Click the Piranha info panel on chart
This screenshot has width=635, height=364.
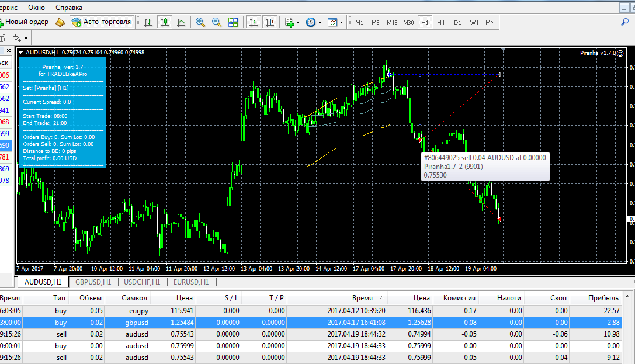coord(63,112)
